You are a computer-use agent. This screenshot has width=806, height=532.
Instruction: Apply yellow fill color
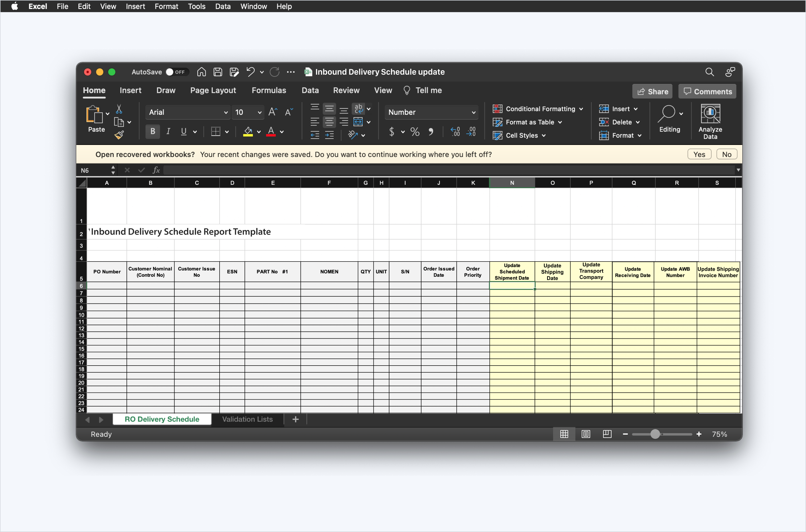pyautogui.click(x=248, y=132)
